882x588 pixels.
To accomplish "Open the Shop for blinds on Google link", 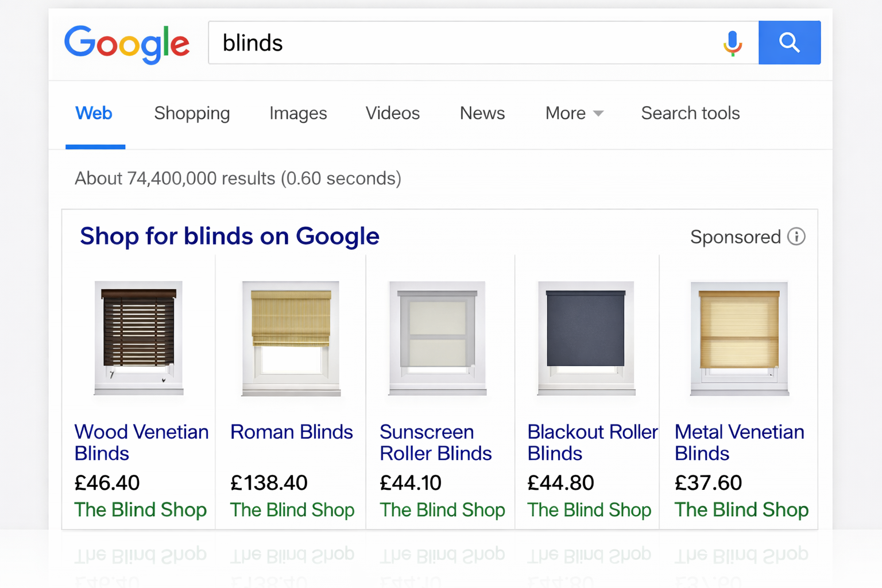I will [229, 236].
